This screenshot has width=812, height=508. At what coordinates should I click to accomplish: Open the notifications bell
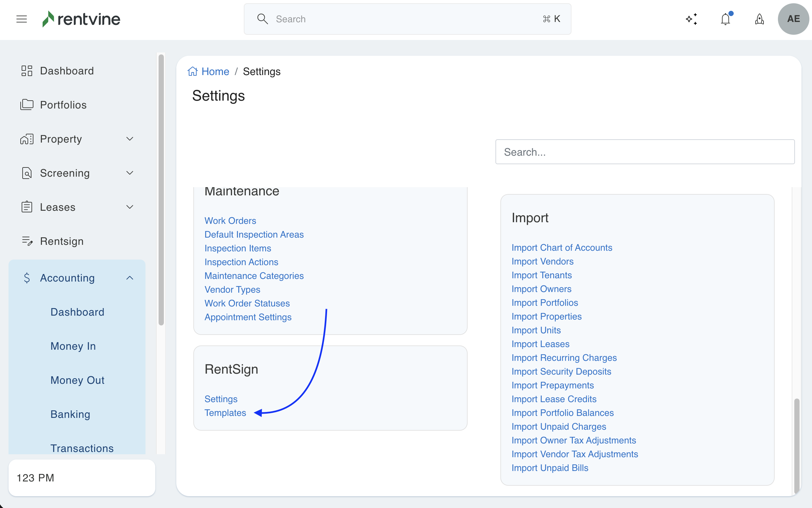click(725, 19)
